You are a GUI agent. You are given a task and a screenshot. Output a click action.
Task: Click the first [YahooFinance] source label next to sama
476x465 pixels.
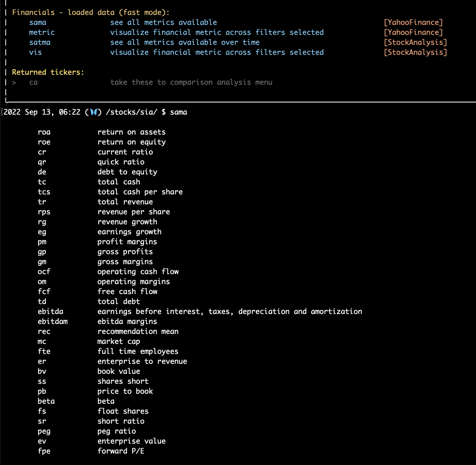(413, 22)
